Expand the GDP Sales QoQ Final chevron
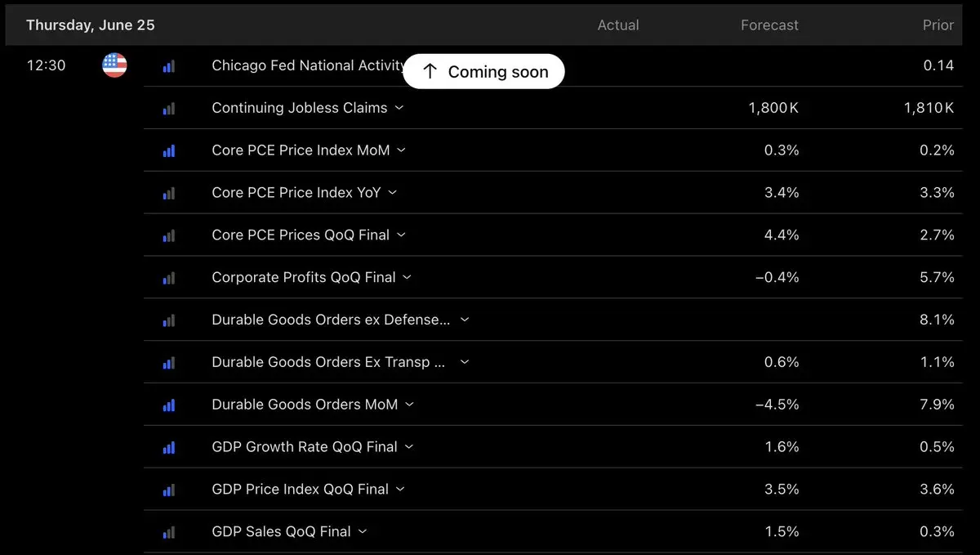980x555 pixels. (363, 531)
